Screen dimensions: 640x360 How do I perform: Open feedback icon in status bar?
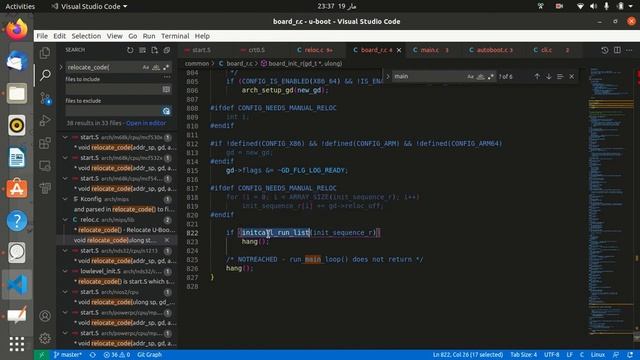(616, 355)
